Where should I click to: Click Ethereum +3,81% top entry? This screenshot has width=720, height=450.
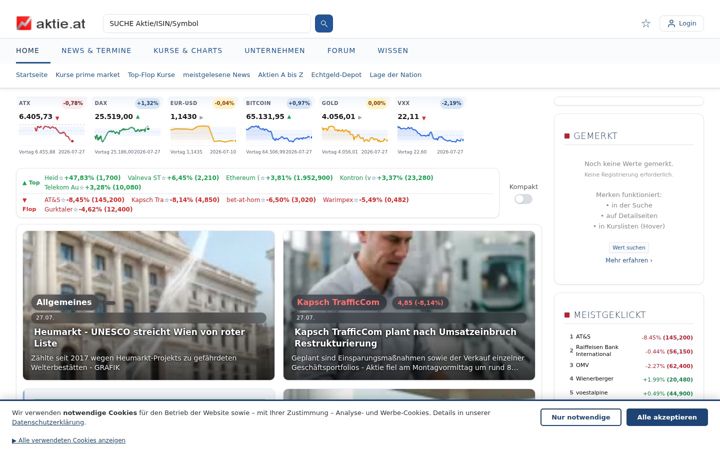pos(279,178)
